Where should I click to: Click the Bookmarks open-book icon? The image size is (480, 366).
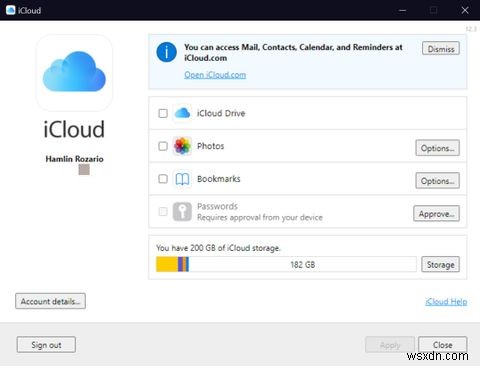(182, 179)
